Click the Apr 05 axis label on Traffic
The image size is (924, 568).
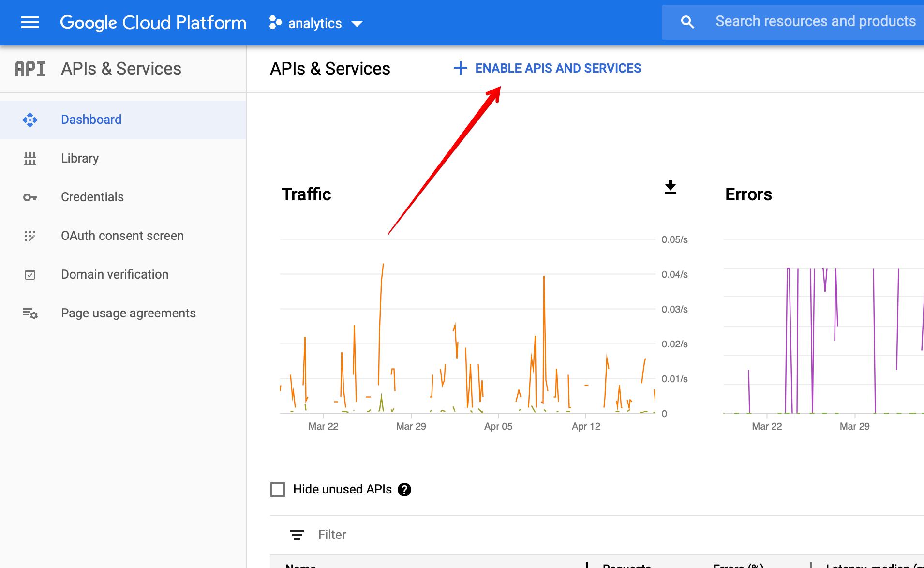coord(498,426)
